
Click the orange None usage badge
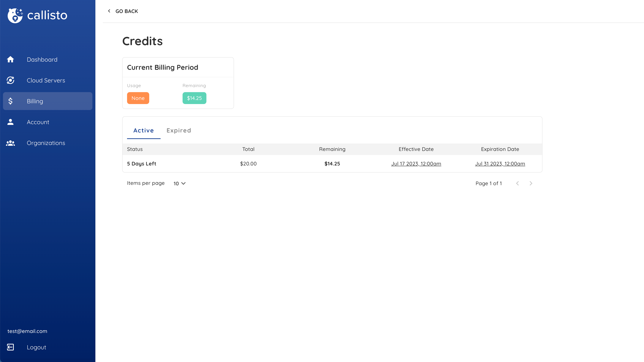point(138,98)
